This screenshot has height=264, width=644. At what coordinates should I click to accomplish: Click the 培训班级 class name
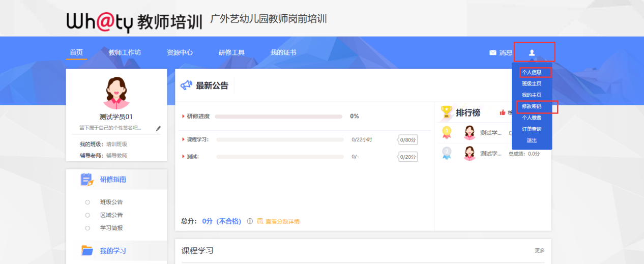tap(116, 144)
